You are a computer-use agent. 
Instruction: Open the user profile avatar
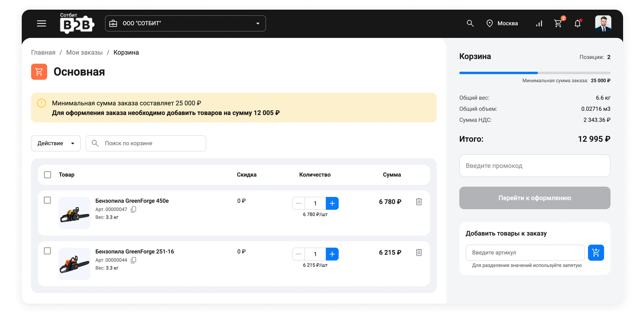tap(603, 23)
